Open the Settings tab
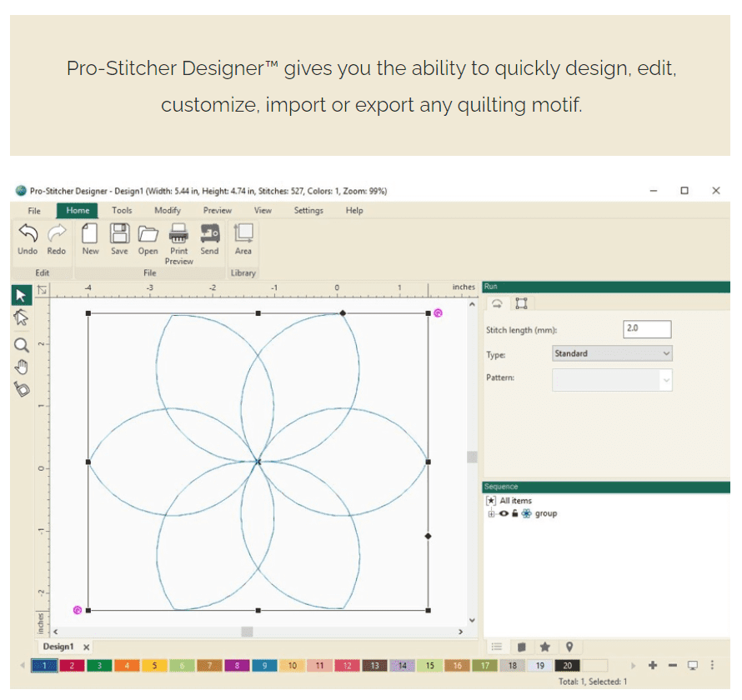The height and width of the screenshot is (700, 742). [x=308, y=211]
